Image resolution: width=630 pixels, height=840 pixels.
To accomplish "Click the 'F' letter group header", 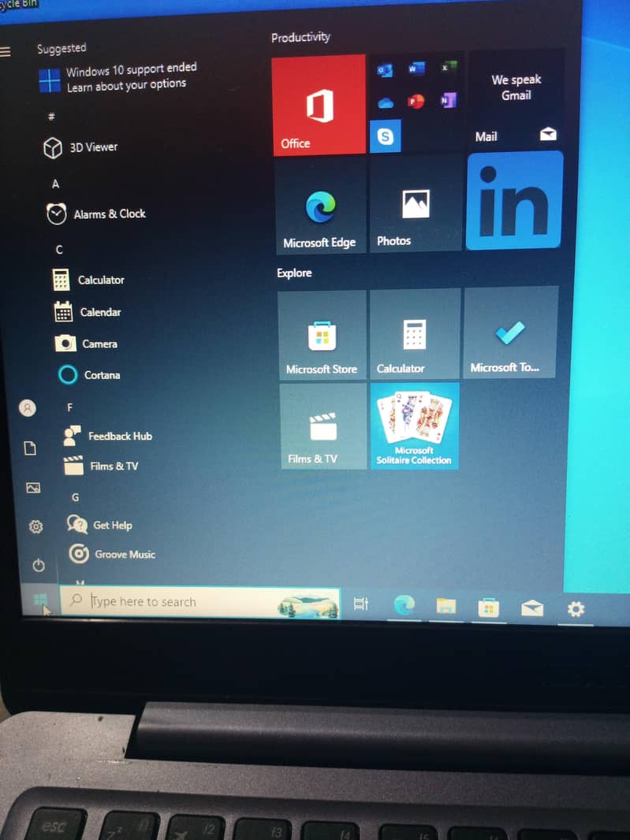I will pos(69,407).
